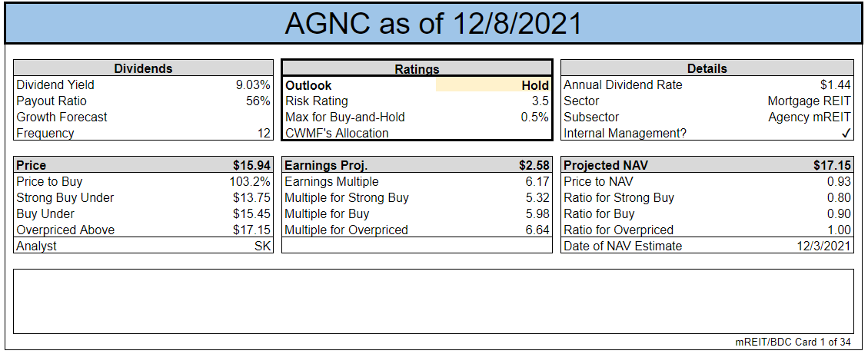868x354 pixels.
Task: Select the Agency mREIT subsector value
Action: 810,117
